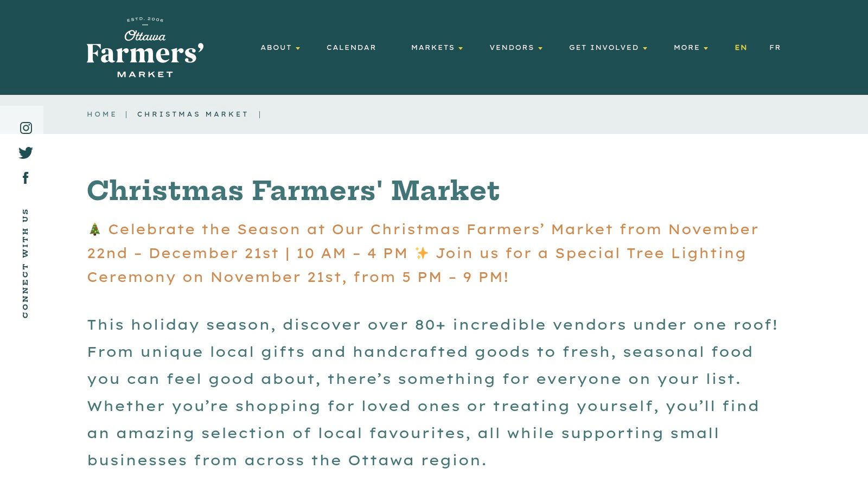Open the VENDORS dropdown chevron
The height and width of the screenshot is (488, 868).
(x=540, y=49)
